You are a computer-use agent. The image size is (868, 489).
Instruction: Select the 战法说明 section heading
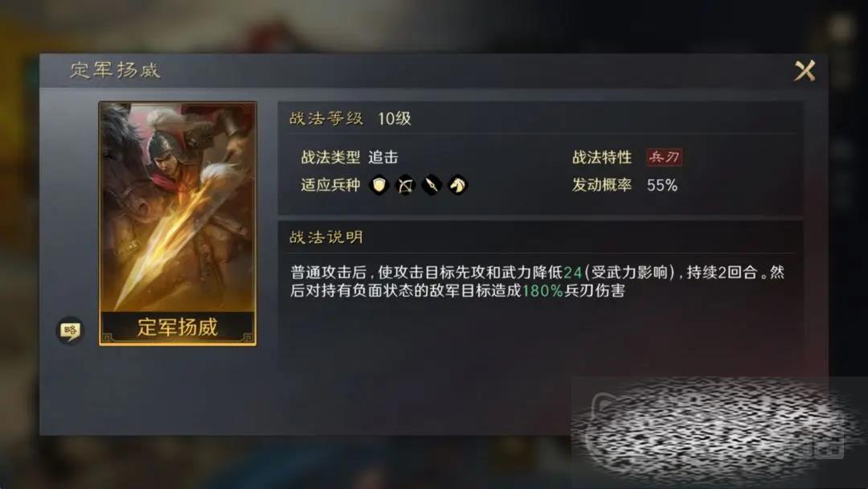point(326,237)
